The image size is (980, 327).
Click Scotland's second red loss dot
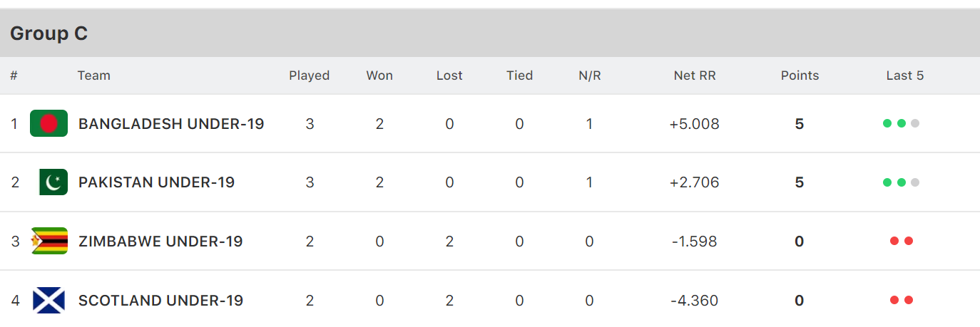(909, 300)
